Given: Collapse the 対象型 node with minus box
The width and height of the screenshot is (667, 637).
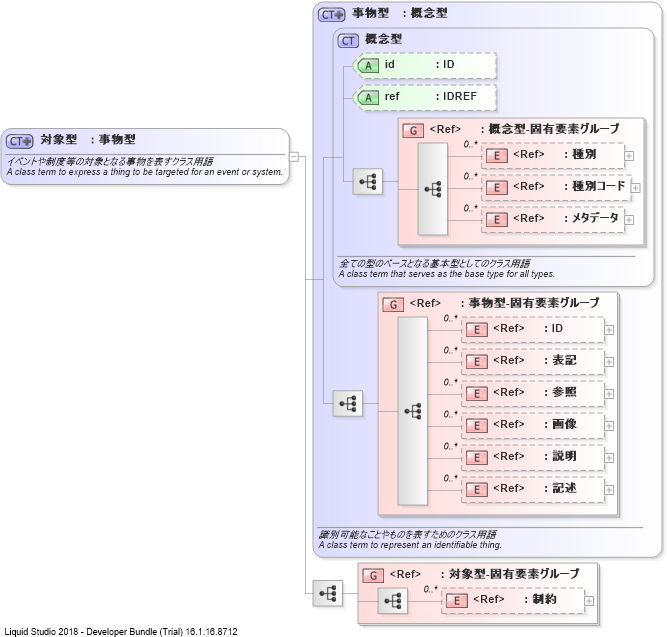Looking at the screenshot, I should 294,157.
